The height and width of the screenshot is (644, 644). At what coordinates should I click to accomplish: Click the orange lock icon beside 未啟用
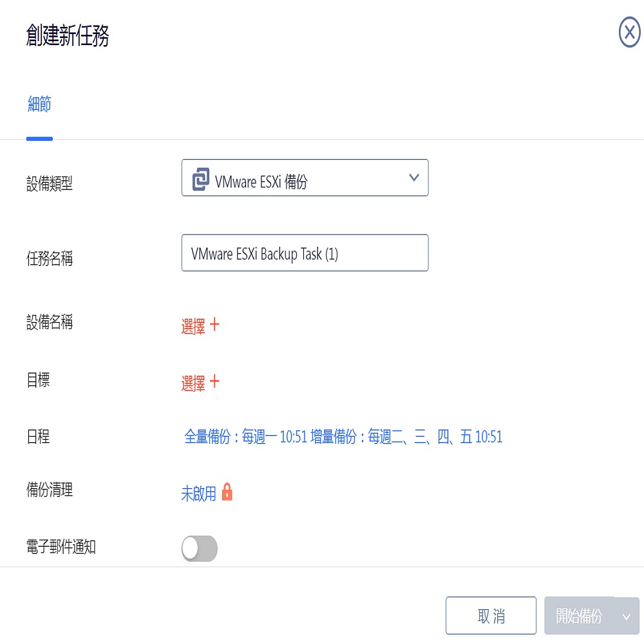click(227, 491)
